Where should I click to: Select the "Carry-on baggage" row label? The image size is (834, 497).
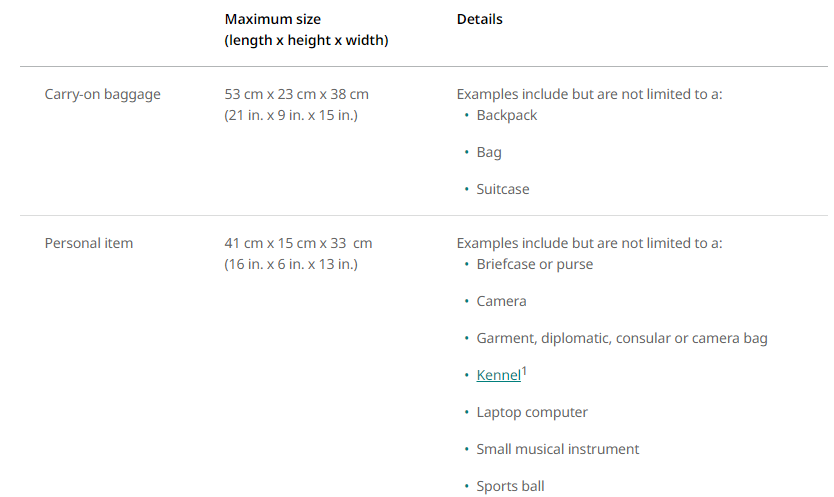pos(102,94)
